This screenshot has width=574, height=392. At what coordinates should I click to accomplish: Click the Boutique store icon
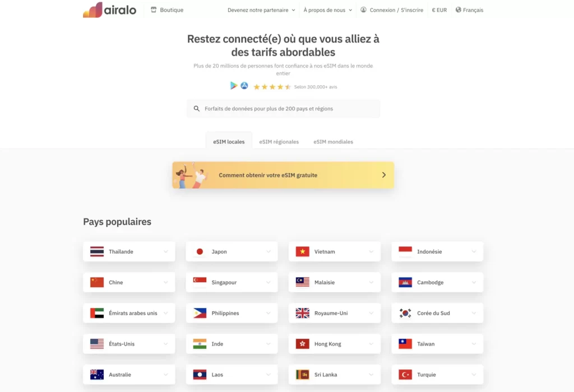[x=154, y=10]
